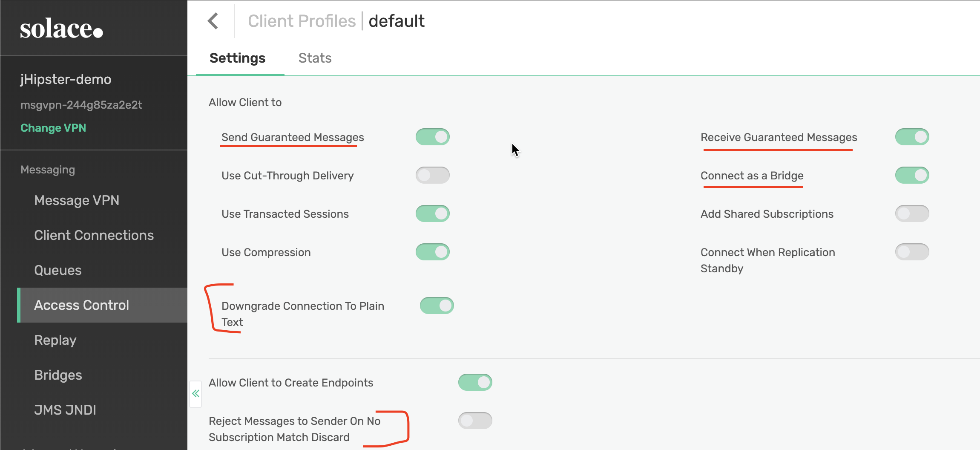Viewport: 980px width, 450px height.
Task: Turn off Use Compression switch
Action: 432,252
